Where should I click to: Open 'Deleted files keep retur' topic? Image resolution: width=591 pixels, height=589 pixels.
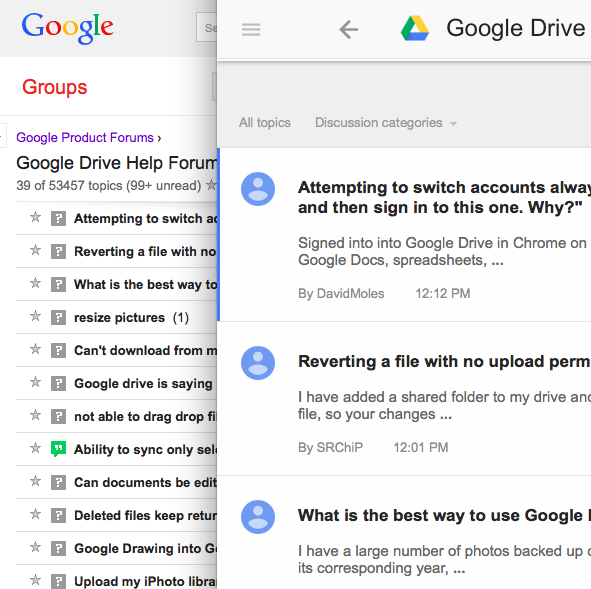[145, 516]
